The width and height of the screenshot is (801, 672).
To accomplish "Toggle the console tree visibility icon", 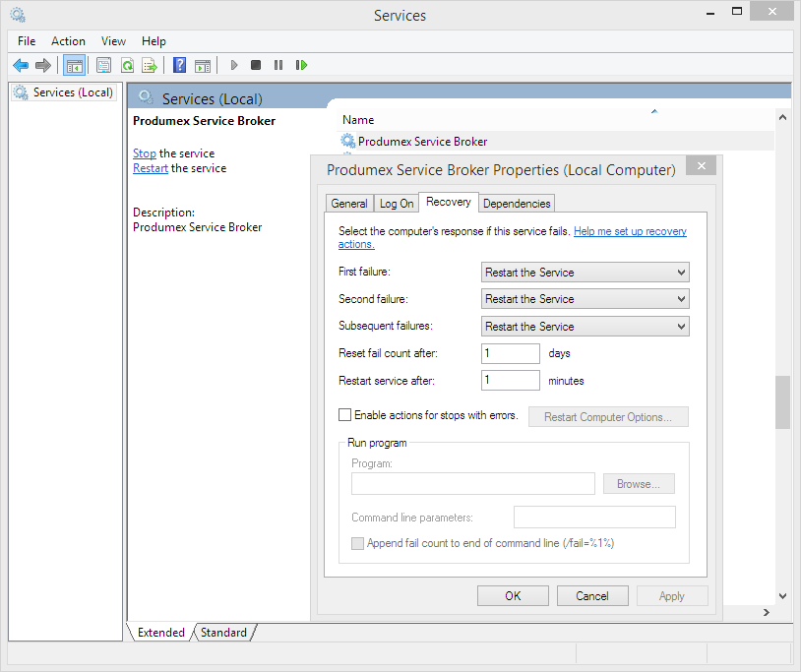I will click(75, 65).
